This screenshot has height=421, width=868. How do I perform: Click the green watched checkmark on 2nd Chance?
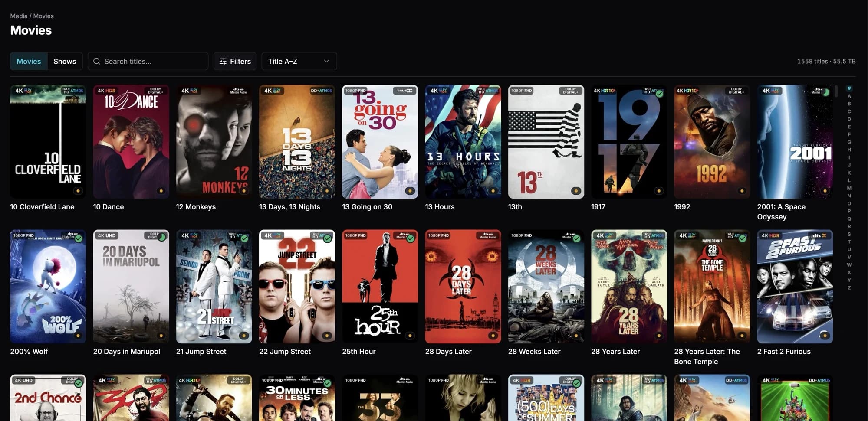[79, 383]
